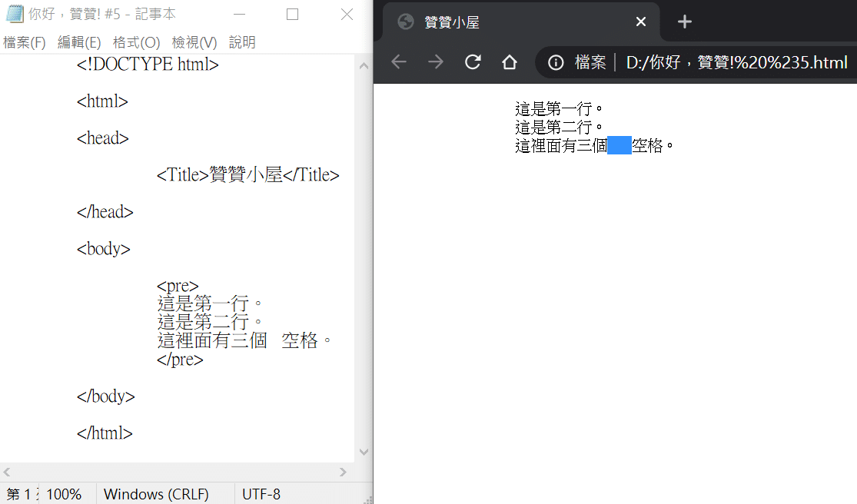Open the 檔案(F) menu in Notepad
The height and width of the screenshot is (504, 857).
pos(24,42)
